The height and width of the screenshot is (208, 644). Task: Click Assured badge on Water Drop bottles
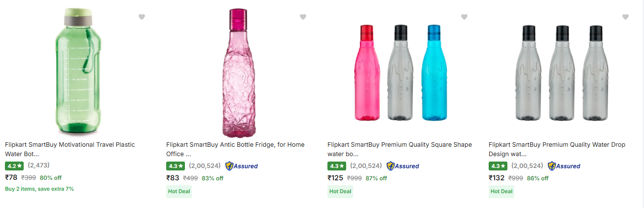click(564, 166)
